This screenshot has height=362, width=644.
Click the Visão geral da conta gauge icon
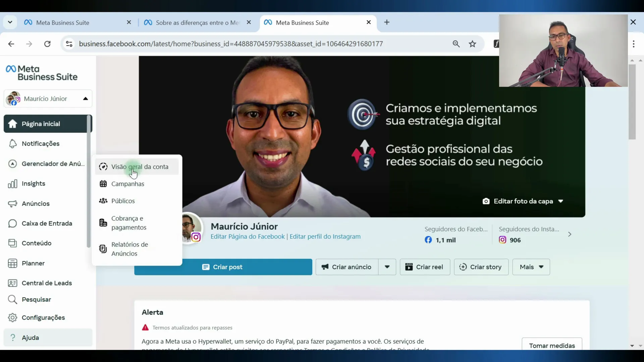pos(103,167)
